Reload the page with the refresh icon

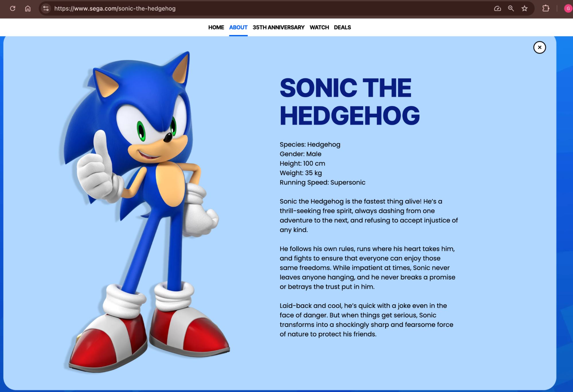click(13, 9)
